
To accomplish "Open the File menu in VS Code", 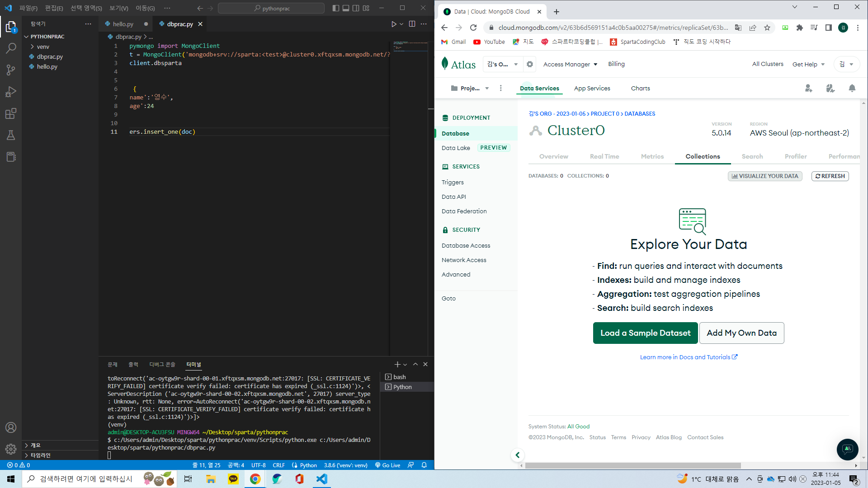I will point(28,8).
